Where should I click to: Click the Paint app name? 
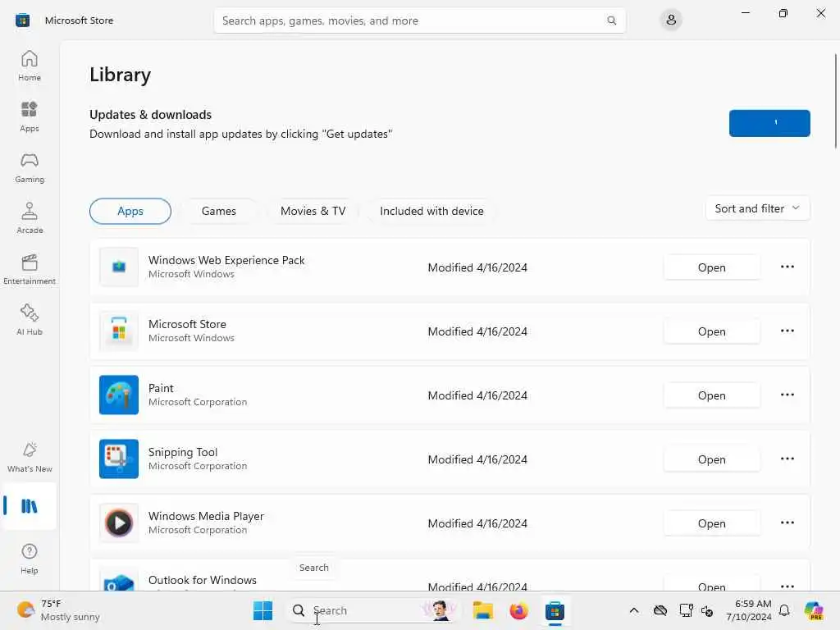(161, 388)
